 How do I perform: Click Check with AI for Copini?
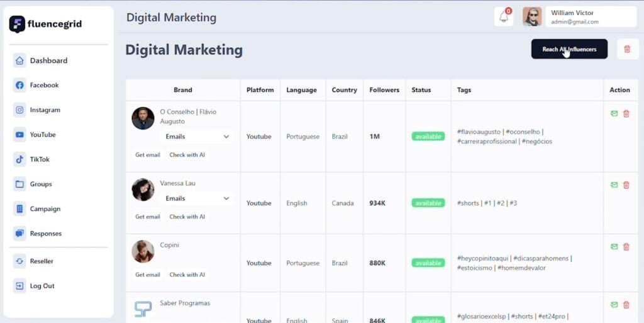187,275
